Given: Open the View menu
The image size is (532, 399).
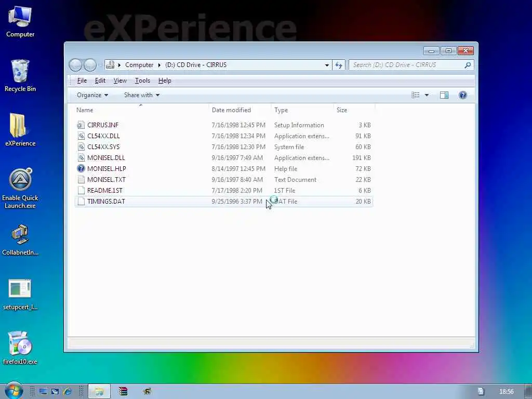Looking at the screenshot, I should (120, 81).
